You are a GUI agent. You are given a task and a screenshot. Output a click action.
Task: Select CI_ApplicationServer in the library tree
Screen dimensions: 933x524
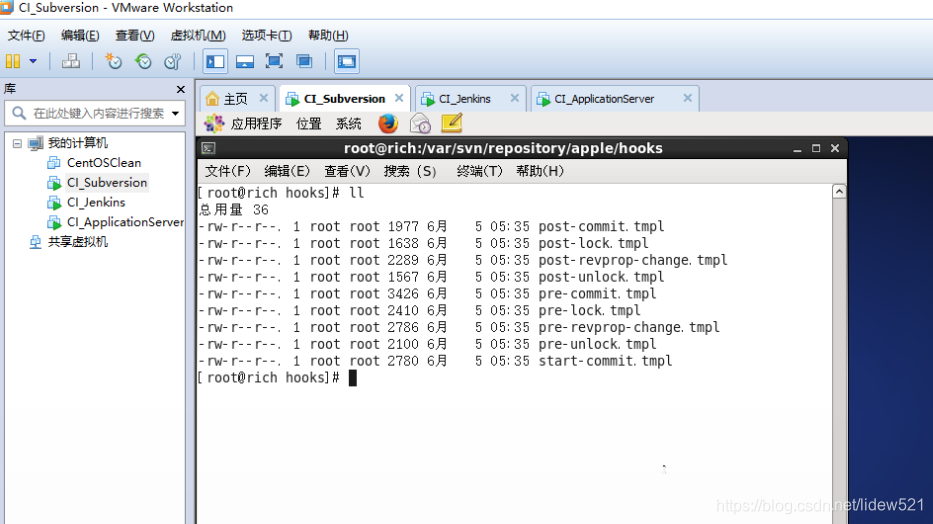click(126, 222)
